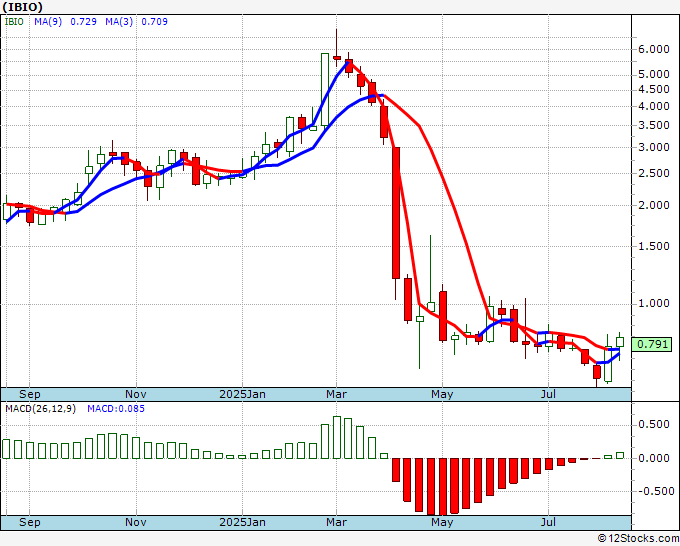Click the 6.000 price axis label
Viewport: 680px width, 546px height.
(654, 49)
